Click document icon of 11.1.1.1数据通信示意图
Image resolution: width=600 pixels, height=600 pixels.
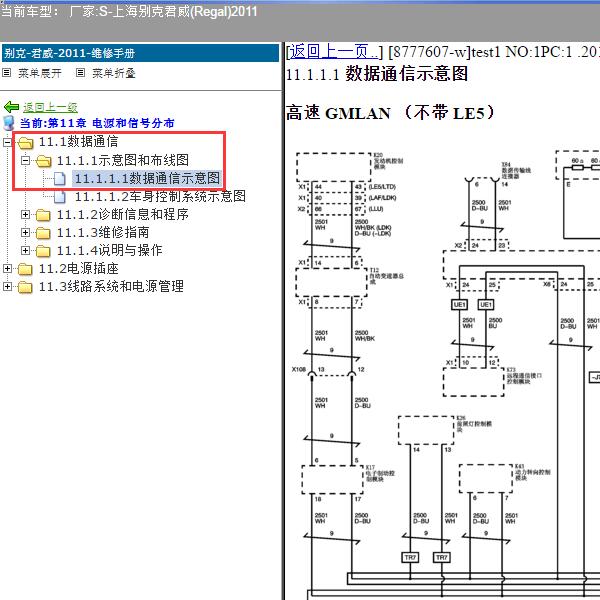pos(60,178)
